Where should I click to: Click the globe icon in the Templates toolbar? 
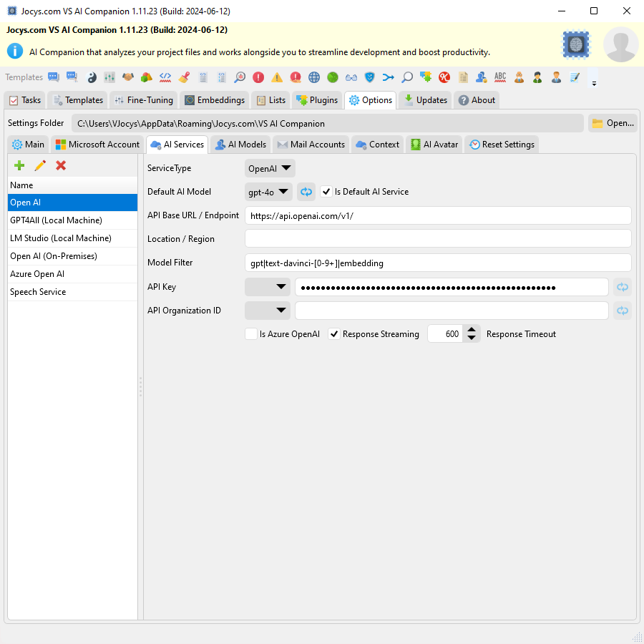[313, 77]
